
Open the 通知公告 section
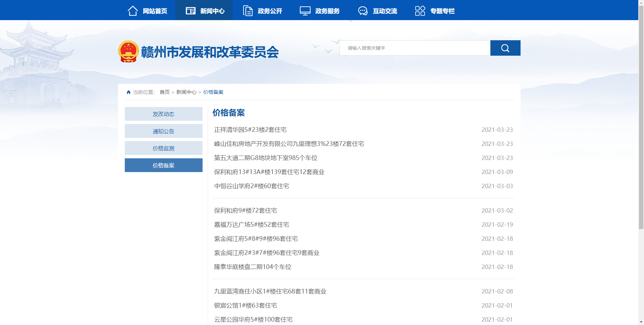(163, 131)
